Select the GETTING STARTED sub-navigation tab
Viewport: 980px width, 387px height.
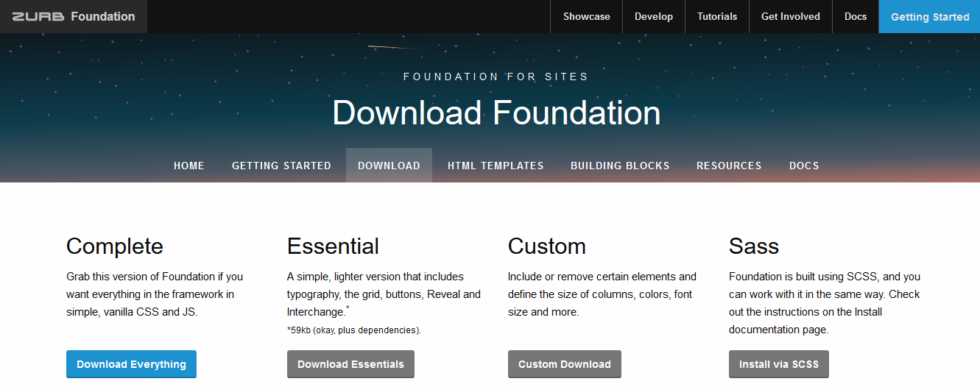[x=281, y=166]
